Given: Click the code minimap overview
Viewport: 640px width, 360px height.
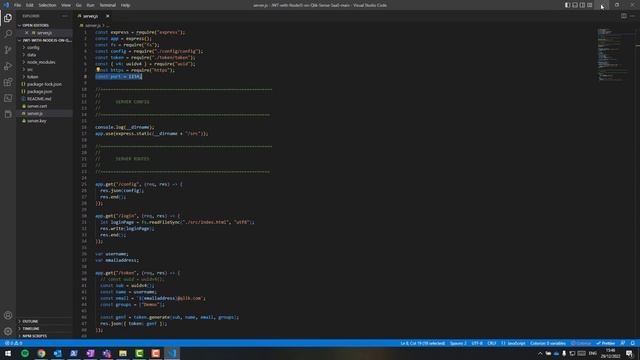Looking at the screenshot, I should click(614, 55).
